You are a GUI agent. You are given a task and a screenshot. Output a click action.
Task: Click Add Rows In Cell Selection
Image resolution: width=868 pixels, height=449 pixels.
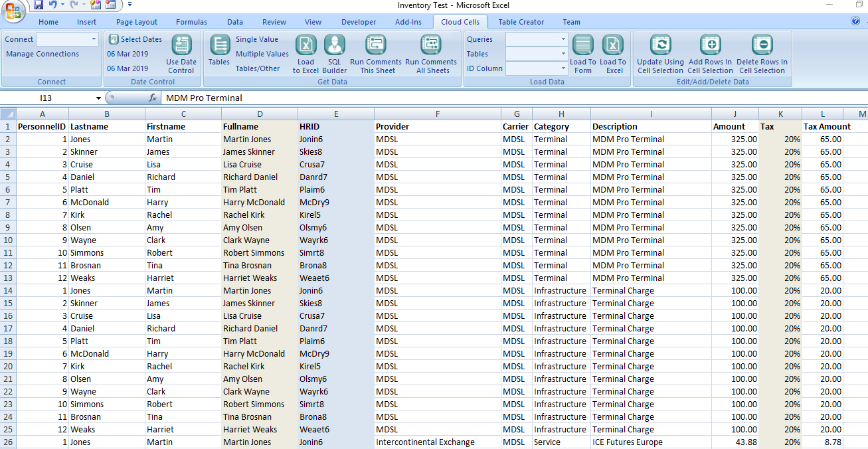tap(710, 46)
